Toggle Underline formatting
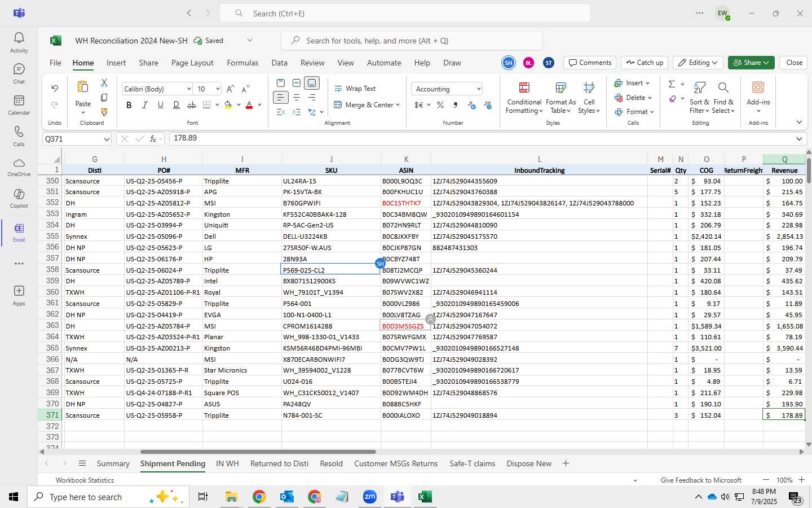The width and height of the screenshot is (812, 508). tap(161, 105)
